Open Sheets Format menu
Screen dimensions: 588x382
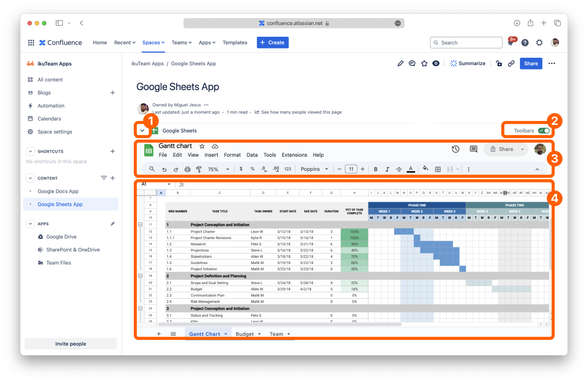232,155
